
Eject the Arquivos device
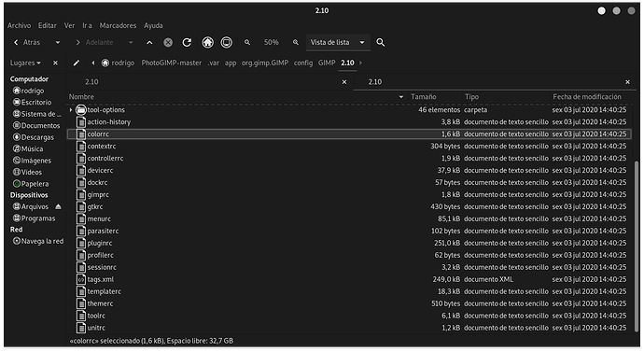tap(58, 206)
